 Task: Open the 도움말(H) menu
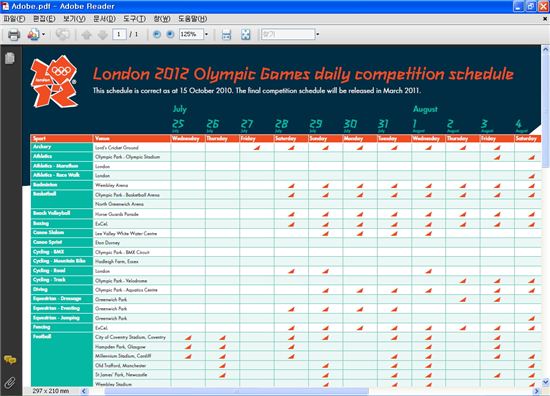pos(192,19)
